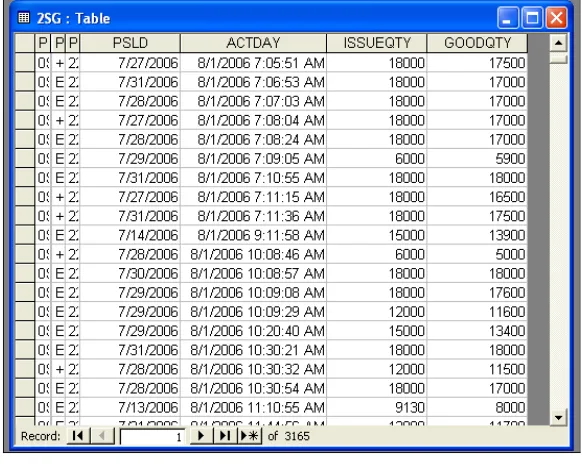Click the table icon in title bar
Viewport: 582px width, 464px height.
(24, 17)
